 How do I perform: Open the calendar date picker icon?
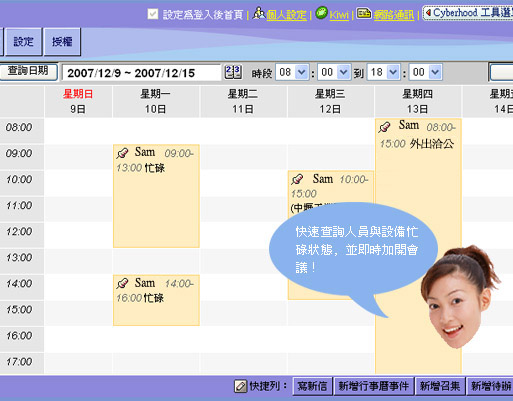pos(233,72)
